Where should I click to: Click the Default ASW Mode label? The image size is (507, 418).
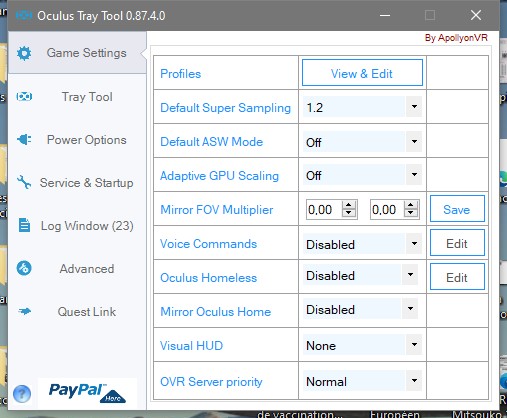tap(211, 142)
